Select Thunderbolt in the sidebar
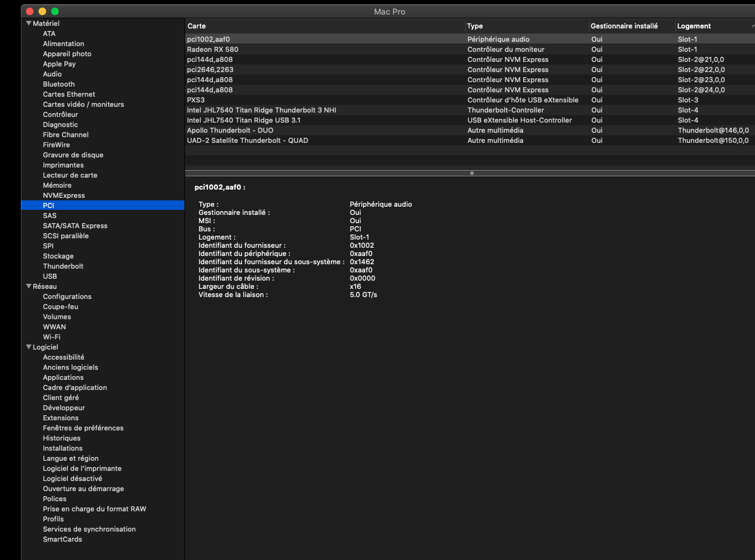 coord(63,266)
